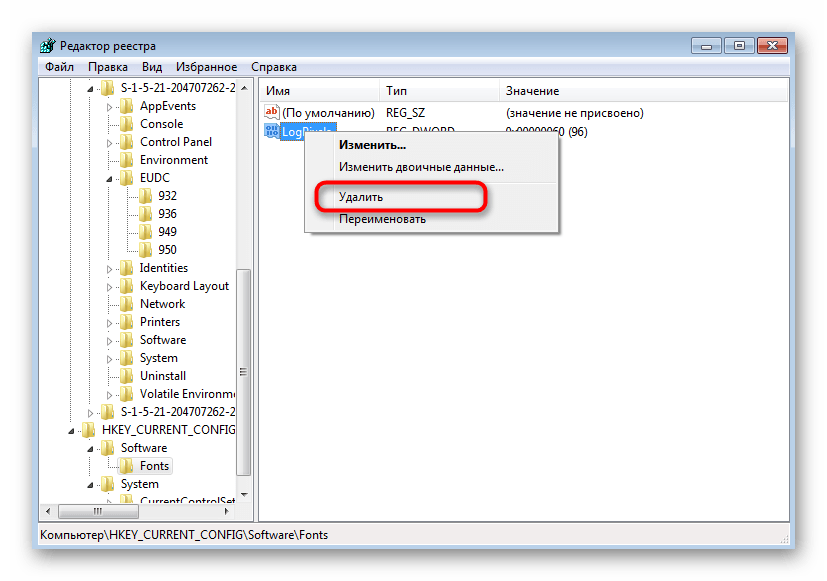Click the 936 folder icon
Screen dimensions: 827x581
146,214
